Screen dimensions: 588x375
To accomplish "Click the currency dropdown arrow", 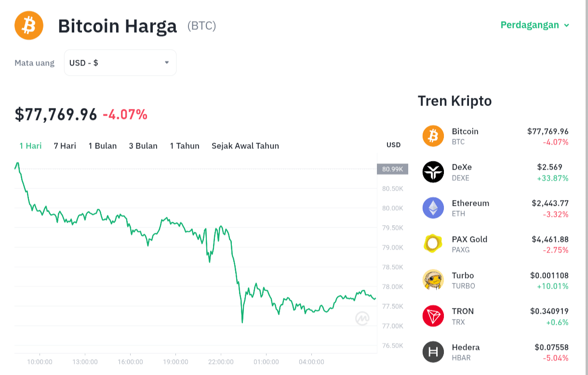I will (x=167, y=63).
